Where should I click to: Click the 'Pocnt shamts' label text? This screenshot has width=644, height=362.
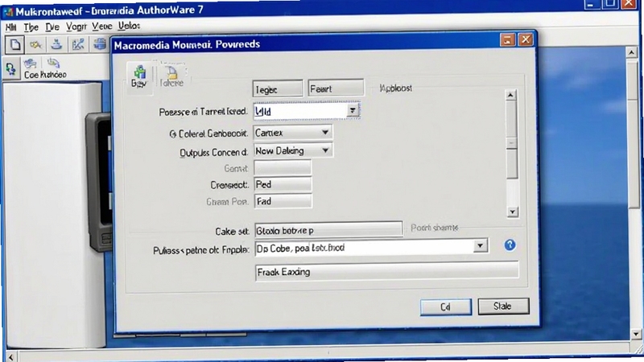click(x=434, y=228)
